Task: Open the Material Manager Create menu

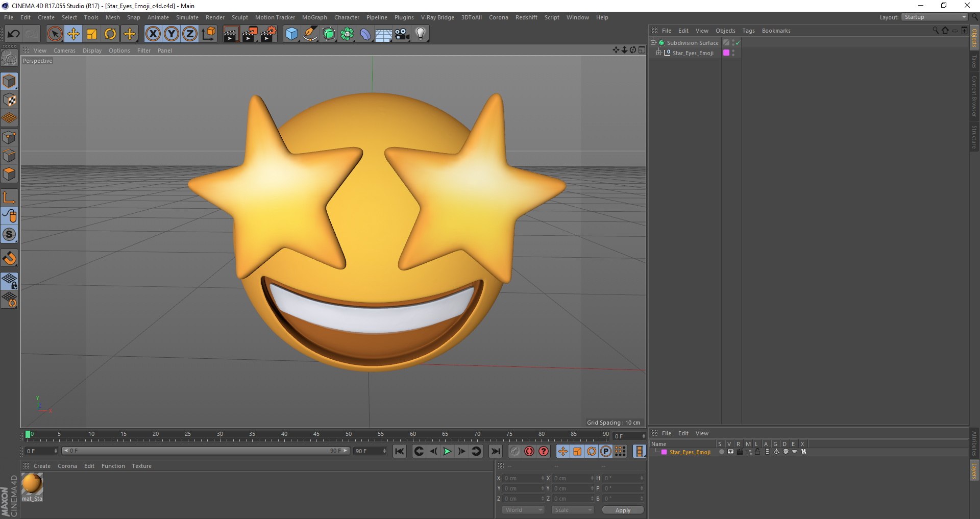Action: [42, 466]
